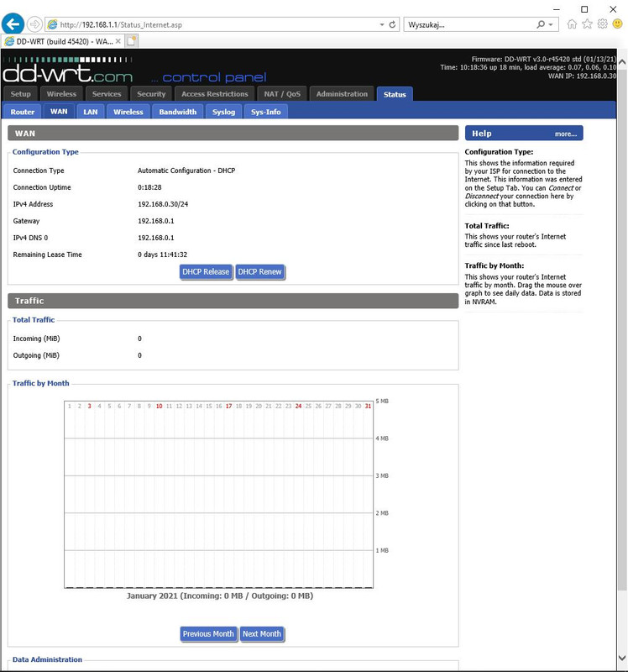Viewport: 628px width, 672px height.
Task: Click the IPv4 DNS 0 label
Action: (30, 238)
